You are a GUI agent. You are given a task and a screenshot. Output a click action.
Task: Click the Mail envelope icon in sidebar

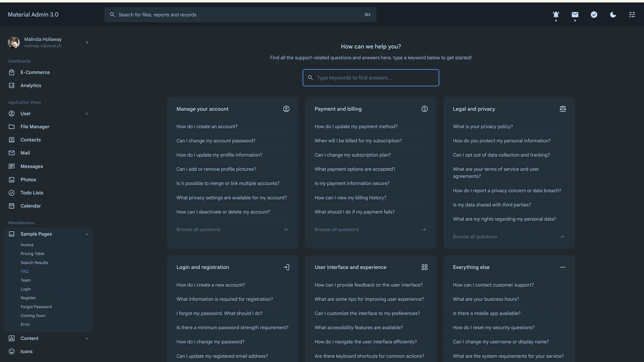11,153
